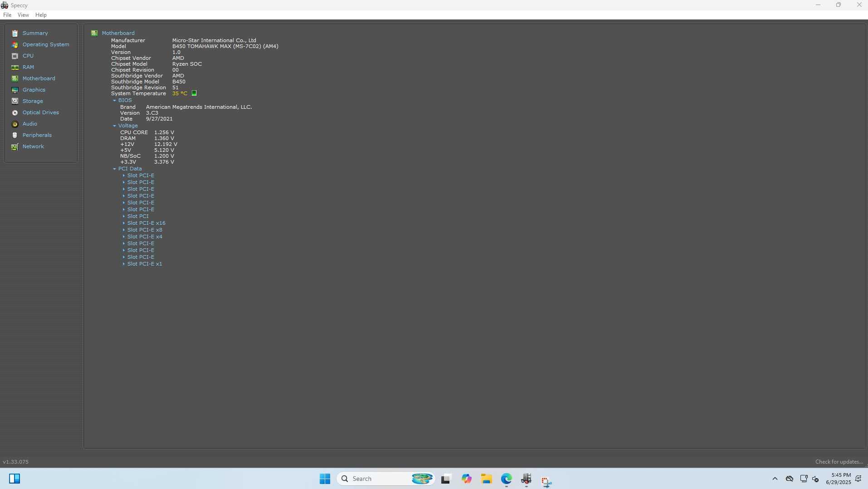Screen dimensions: 868x489
Task: Click the BIOS date 9/27/2021
Action: tap(159, 119)
